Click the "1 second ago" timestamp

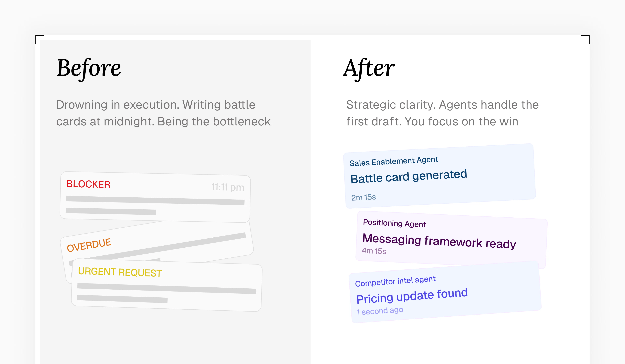pyautogui.click(x=380, y=311)
